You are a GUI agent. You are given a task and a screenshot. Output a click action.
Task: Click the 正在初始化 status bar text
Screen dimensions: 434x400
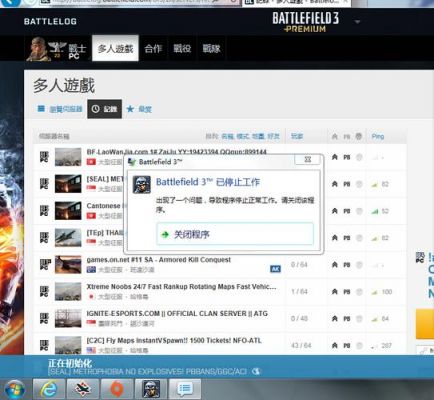pos(70,363)
